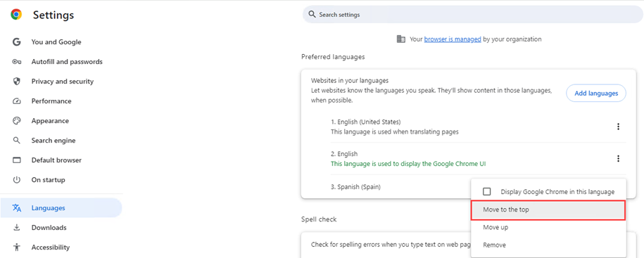
Task: Click the Accessibility figure icon
Action: (x=16, y=247)
